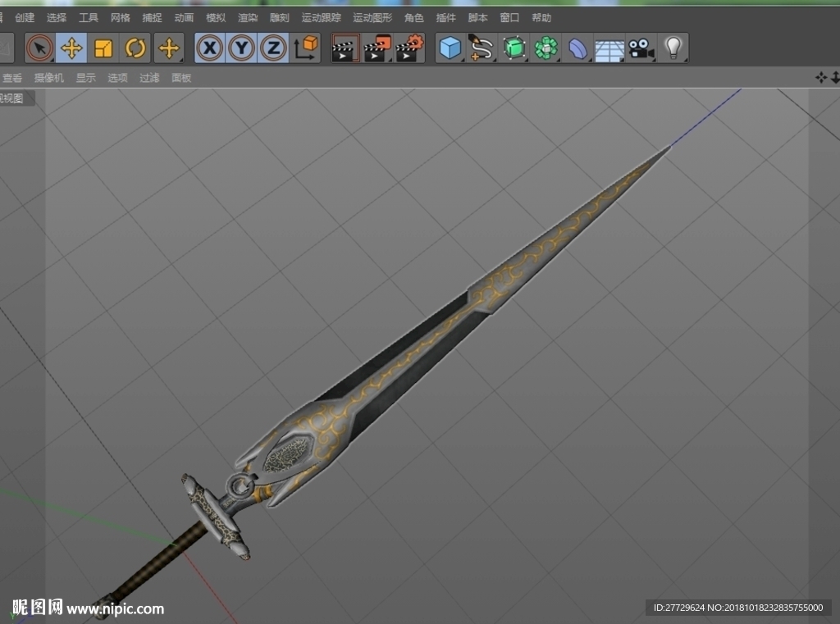Open the 显示 viewport menu
Image resolution: width=840 pixels, height=624 pixels.
coord(85,78)
